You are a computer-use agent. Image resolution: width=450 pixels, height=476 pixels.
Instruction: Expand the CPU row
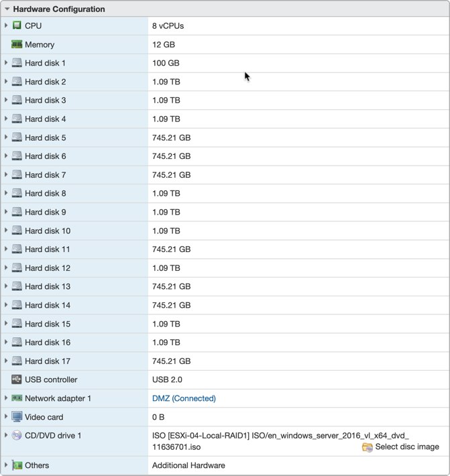pyautogui.click(x=6, y=25)
